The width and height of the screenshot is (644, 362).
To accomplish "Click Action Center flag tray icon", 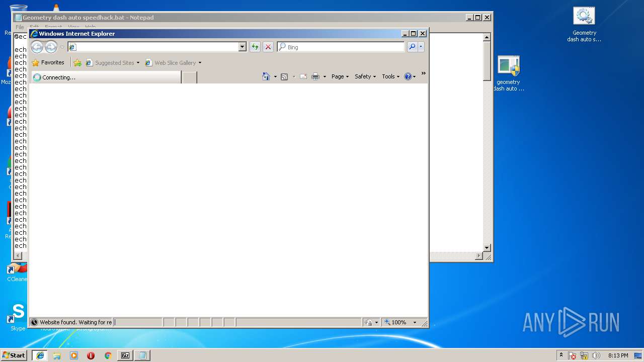I will coord(572,355).
